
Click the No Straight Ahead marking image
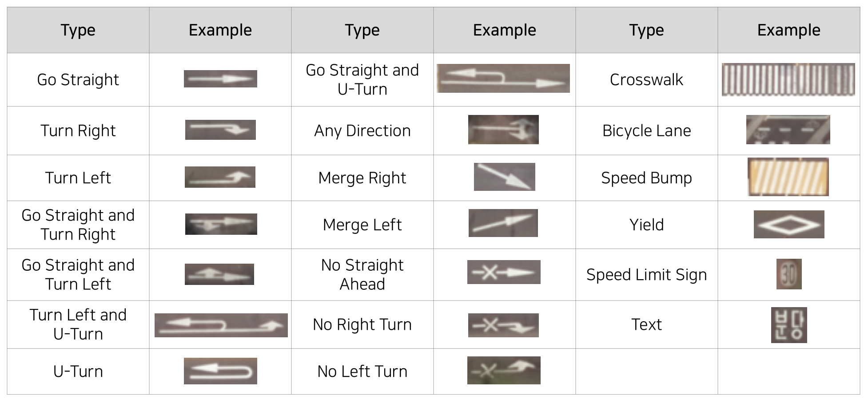point(504,272)
